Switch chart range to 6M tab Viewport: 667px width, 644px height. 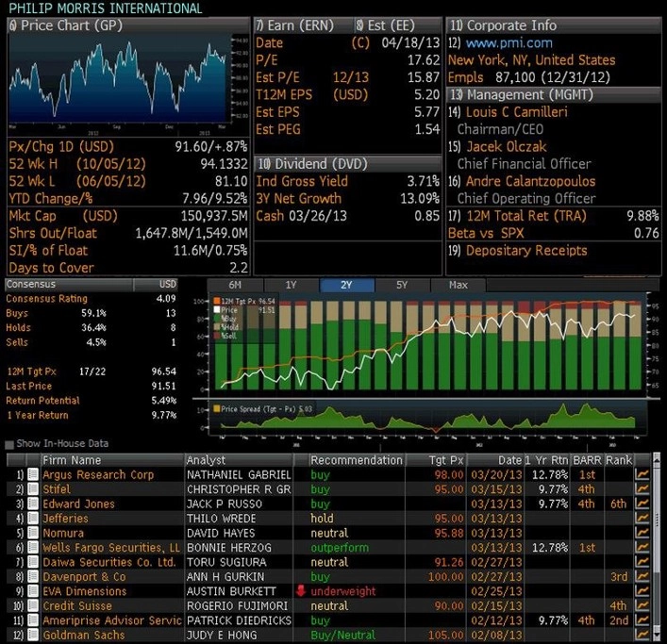(235, 285)
